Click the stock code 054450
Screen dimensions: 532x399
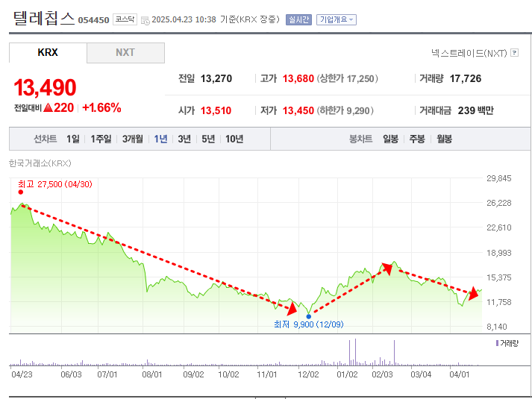[x=94, y=20]
